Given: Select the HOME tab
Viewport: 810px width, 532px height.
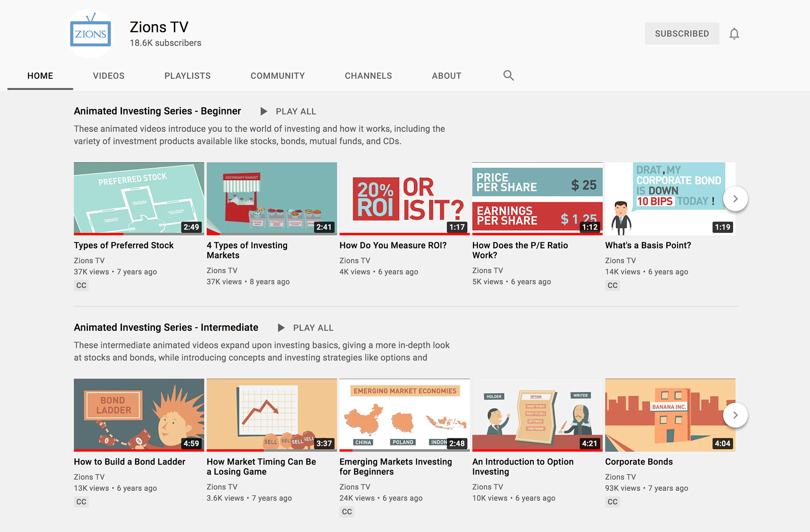Looking at the screenshot, I should click(x=40, y=76).
